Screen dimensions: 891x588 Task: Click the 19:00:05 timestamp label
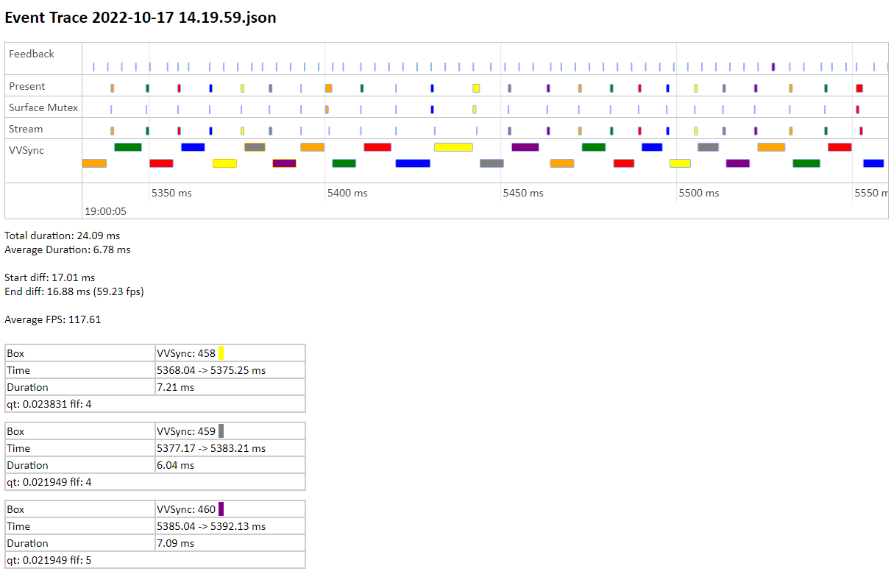click(105, 211)
